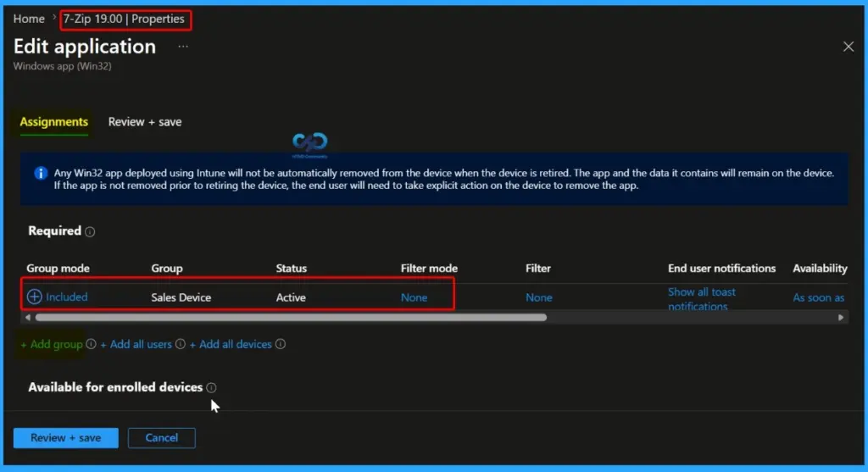Screen dimensions: 868x472
Task: Click the scrollbar right arrow
Action: pos(840,318)
